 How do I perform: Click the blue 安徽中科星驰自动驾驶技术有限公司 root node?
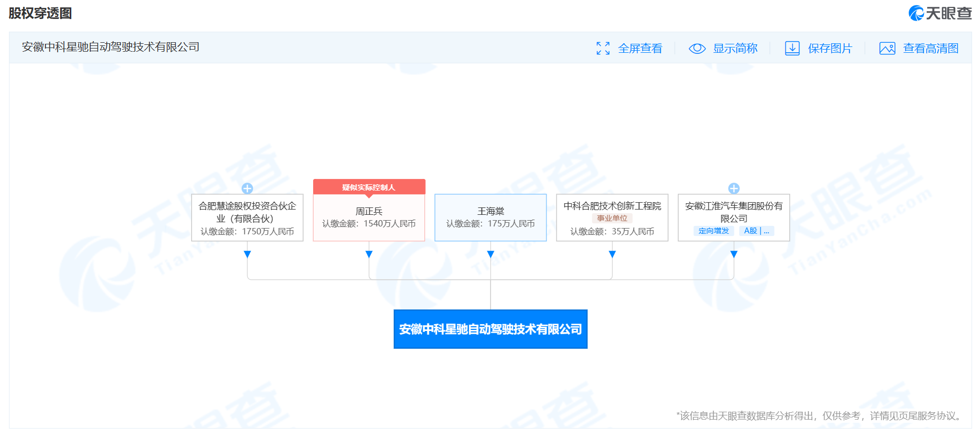(x=491, y=329)
